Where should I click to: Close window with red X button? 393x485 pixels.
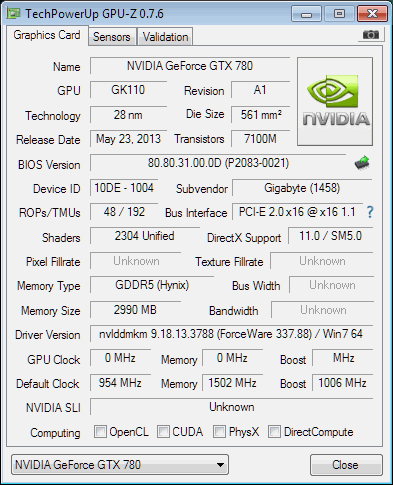[372, 14]
